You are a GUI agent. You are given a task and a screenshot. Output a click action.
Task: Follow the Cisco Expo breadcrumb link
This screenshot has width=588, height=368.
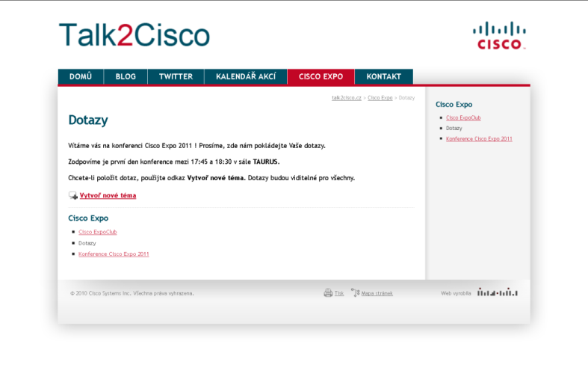tap(380, 98)
